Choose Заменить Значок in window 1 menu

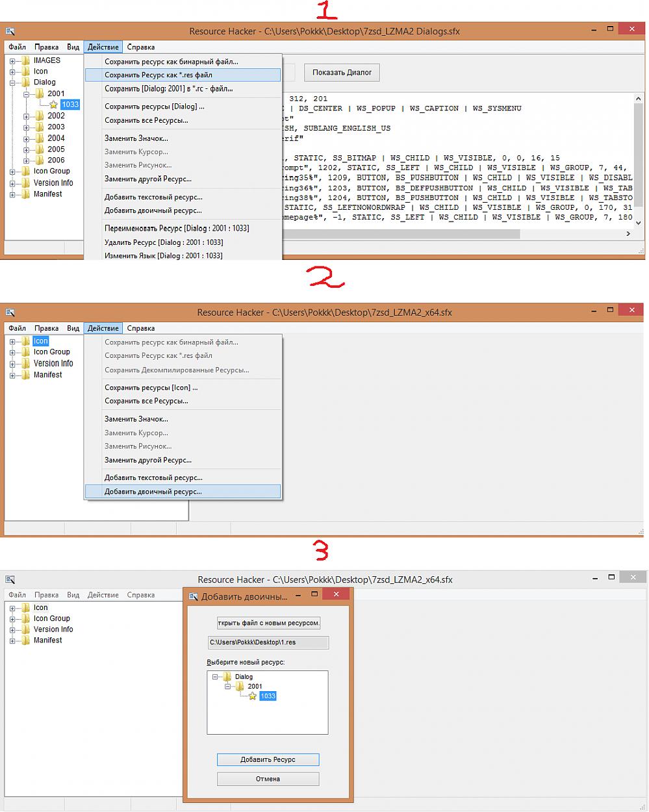[x=183, y=138]
